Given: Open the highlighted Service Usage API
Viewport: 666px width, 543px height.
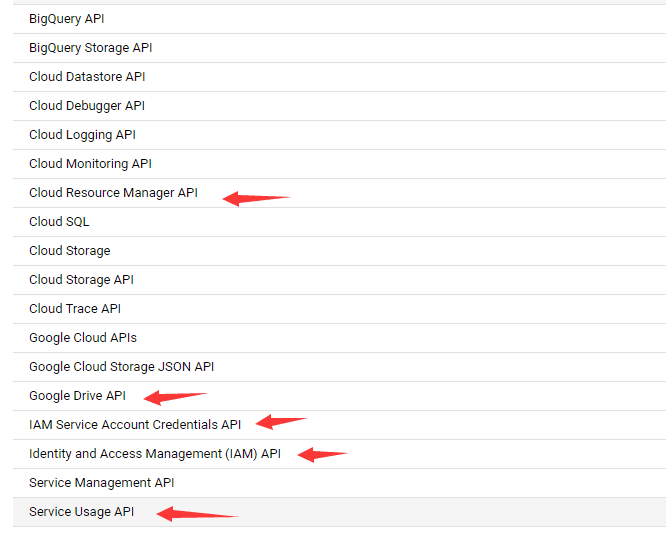Looking at the screenshot, I should tap(81, 512).
